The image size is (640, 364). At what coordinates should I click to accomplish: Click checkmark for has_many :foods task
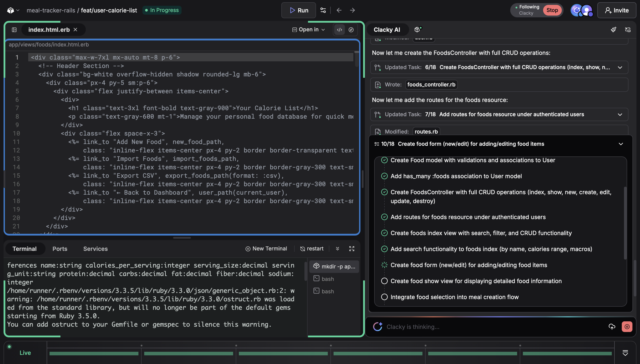[x=384, y=176]
